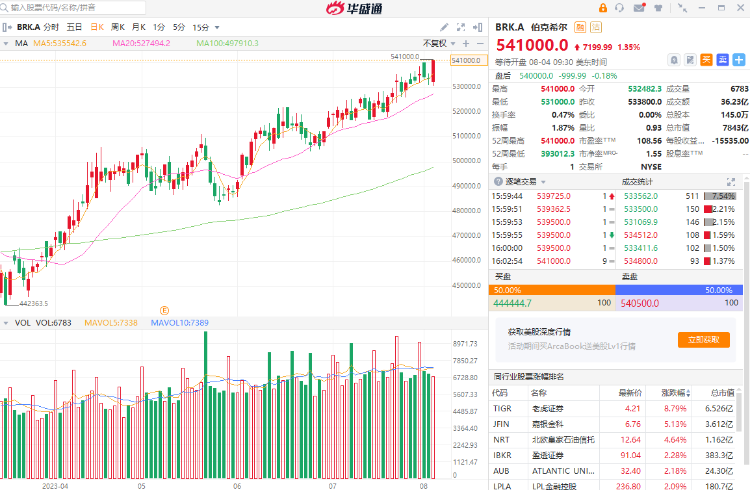This screenshot has height=490, width=750.
Task: Select the 日K chart tab
Action: point(97,27)
